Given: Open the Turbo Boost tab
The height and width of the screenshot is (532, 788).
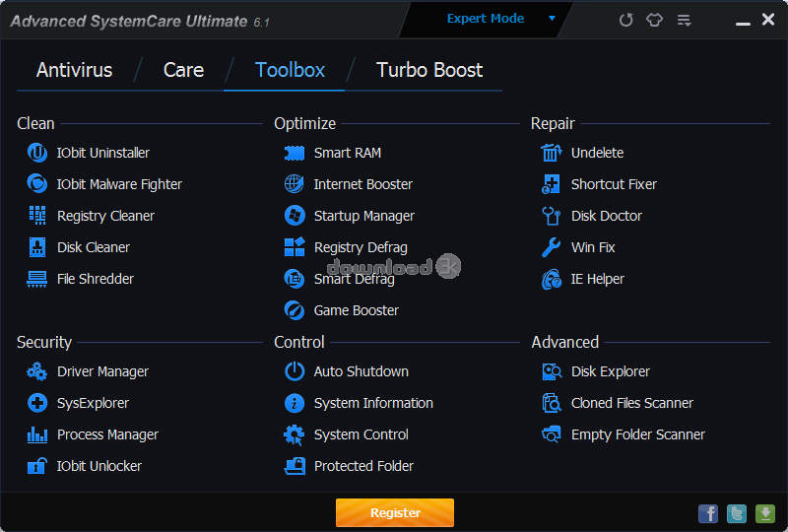Looking at the screenshot, I should coord(429,70).
